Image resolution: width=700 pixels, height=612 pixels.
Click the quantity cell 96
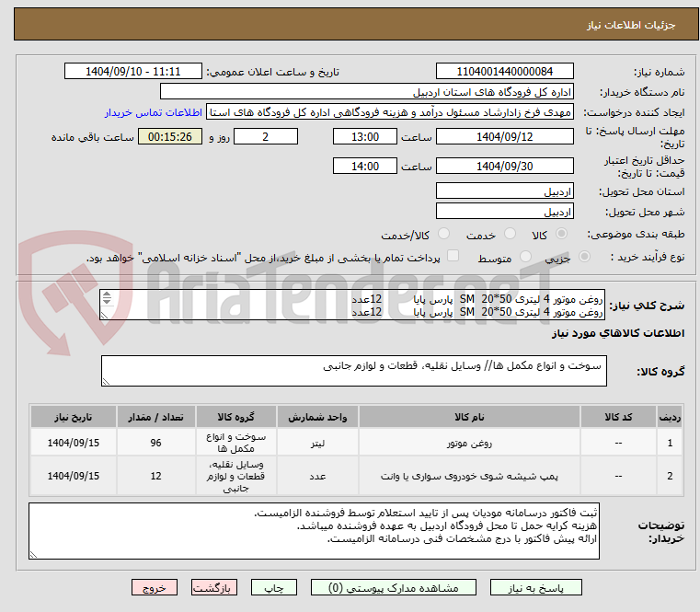coord(155,443)
